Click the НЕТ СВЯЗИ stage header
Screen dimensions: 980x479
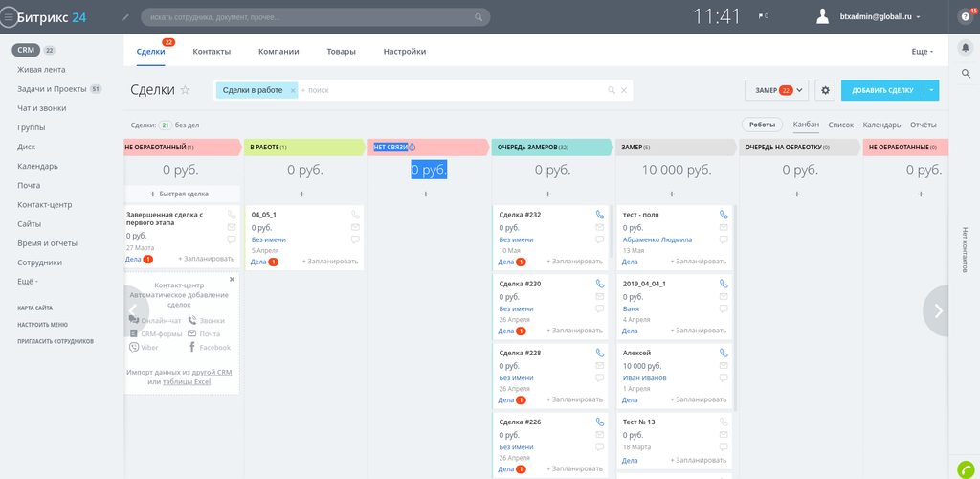click(428, 148)
